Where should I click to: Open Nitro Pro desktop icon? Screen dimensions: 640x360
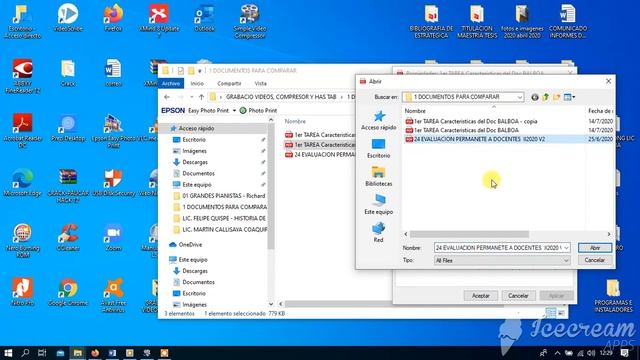(22, 292)
